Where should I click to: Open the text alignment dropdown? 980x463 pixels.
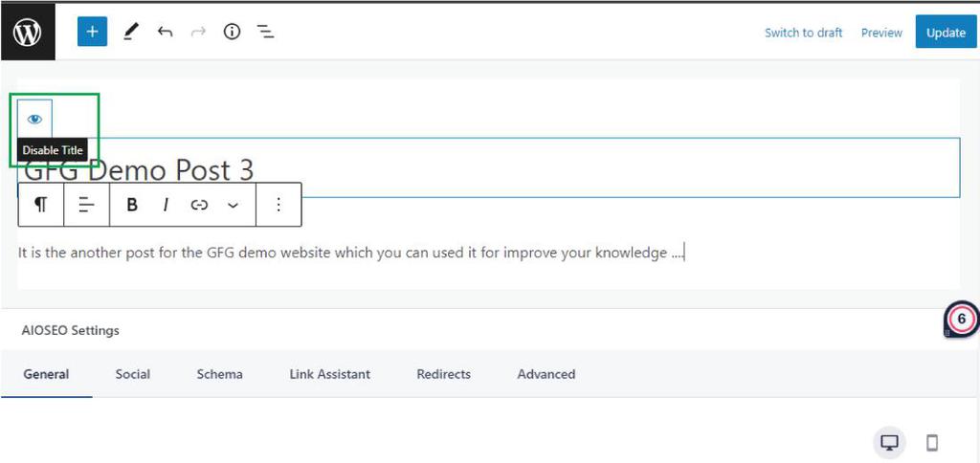tap(86, 205)
